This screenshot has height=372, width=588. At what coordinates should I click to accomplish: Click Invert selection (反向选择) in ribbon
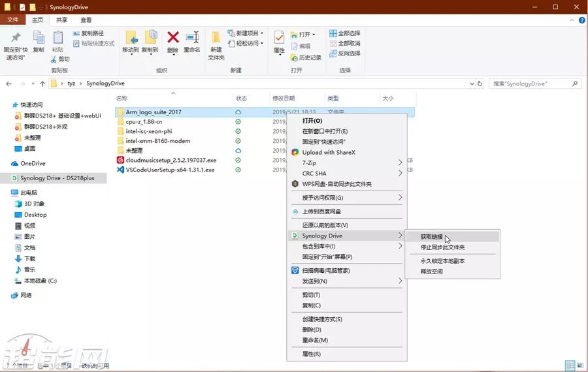coord(344,54)
